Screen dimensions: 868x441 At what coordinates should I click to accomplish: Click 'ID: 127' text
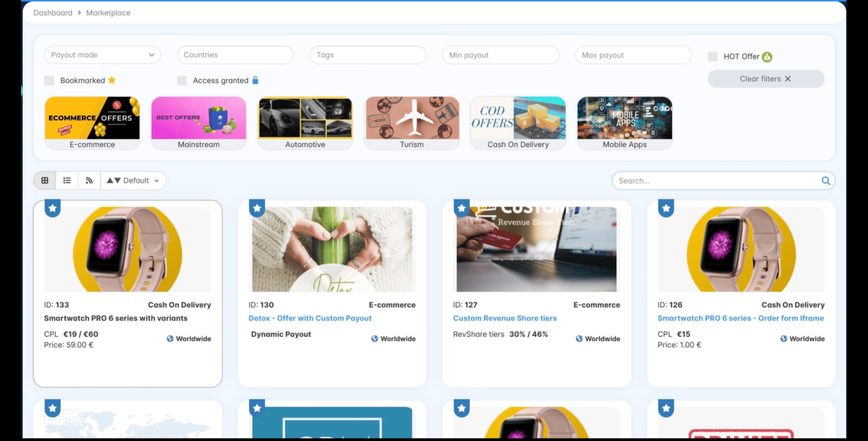pos(465,305)
